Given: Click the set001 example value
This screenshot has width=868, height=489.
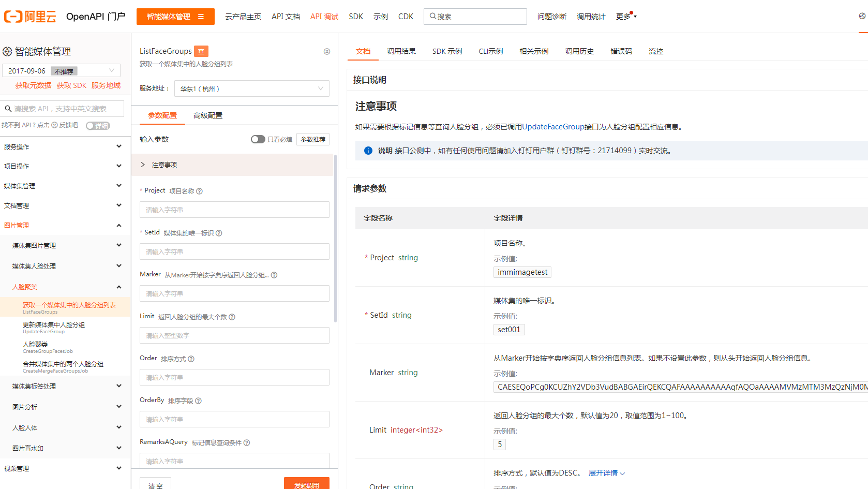Looking at the screenshot, I should [x=509, y=330].
